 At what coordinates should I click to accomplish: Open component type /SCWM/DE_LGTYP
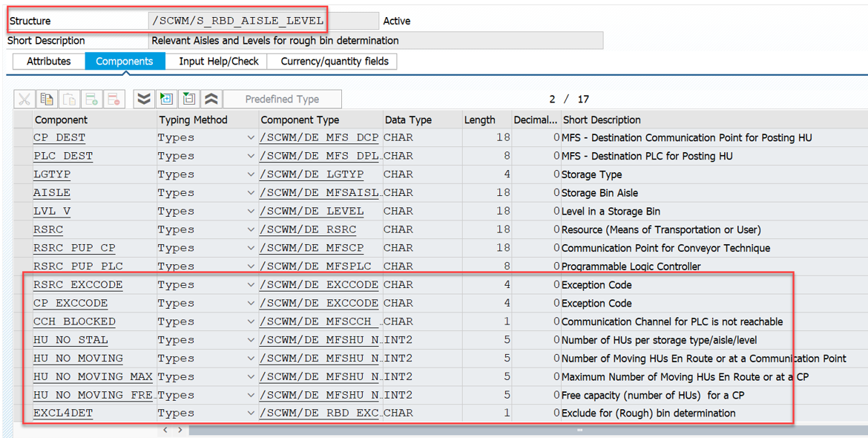(312, 174)
